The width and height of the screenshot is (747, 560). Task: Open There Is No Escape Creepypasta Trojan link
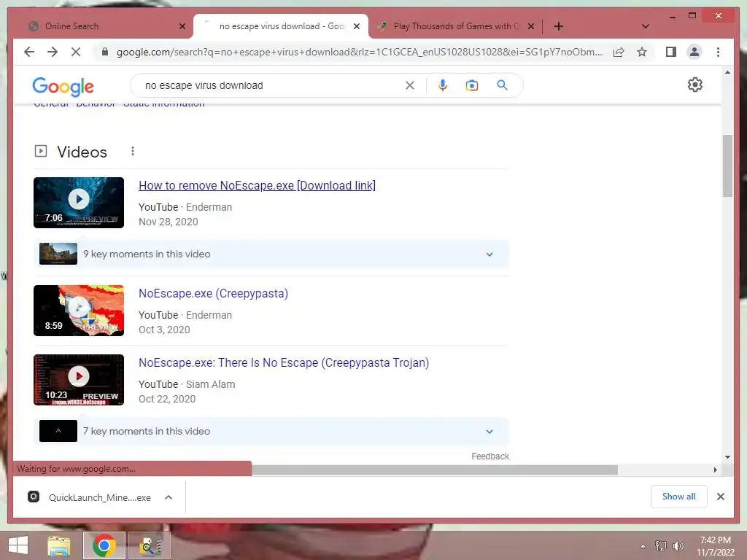click(284, 362)
